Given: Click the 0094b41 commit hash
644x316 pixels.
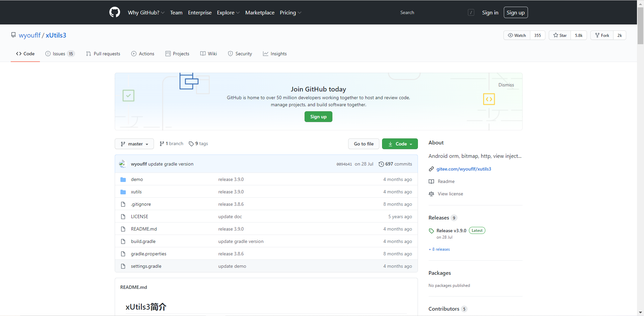Looking at the screenshot, I should (344, 164).
